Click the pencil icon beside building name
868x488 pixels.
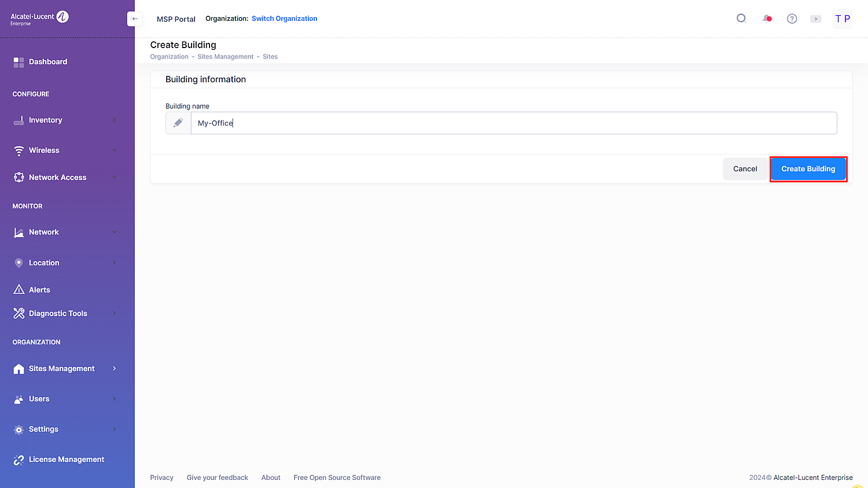pyautogui.click(x=178, y=123)
